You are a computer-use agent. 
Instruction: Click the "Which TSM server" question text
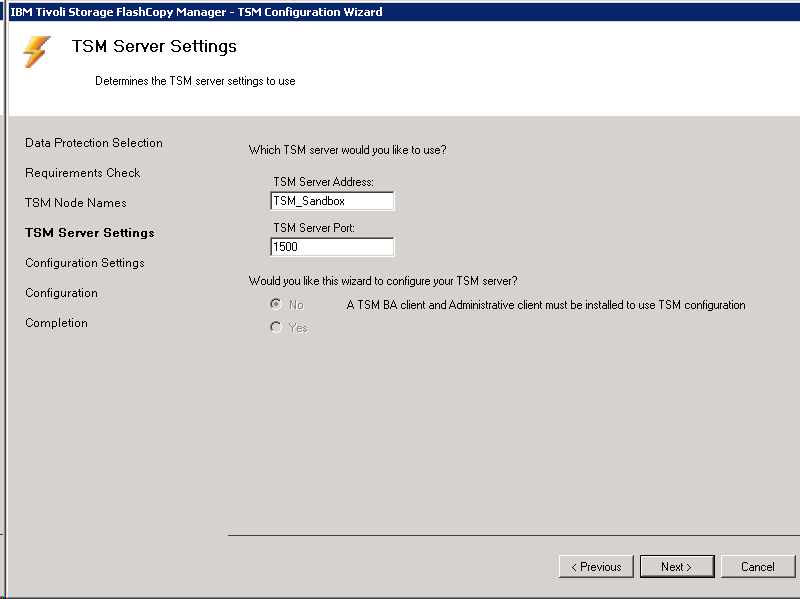click(x=347, y=151)
